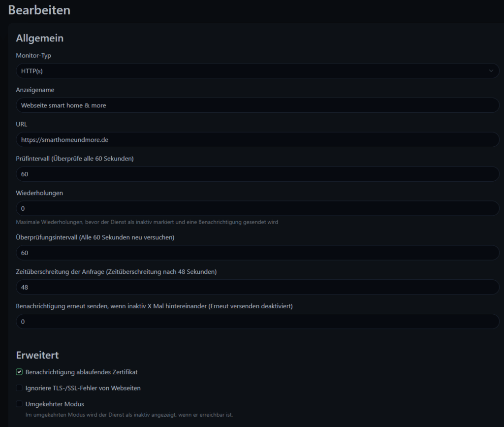The height and width of the screenshot is (427, 504).
Task: Click the Monitor-Typ field label
Action: click(33, 55)
